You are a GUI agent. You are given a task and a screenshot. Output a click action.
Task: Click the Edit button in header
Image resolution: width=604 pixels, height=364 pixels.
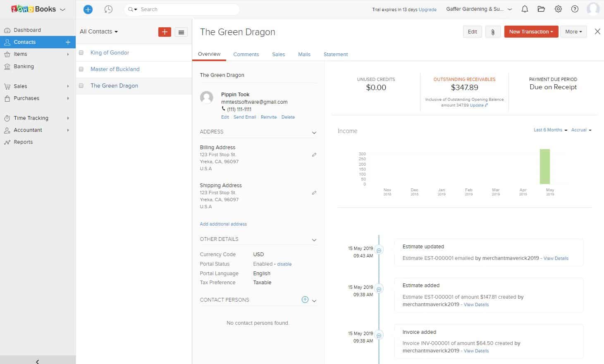472,32
